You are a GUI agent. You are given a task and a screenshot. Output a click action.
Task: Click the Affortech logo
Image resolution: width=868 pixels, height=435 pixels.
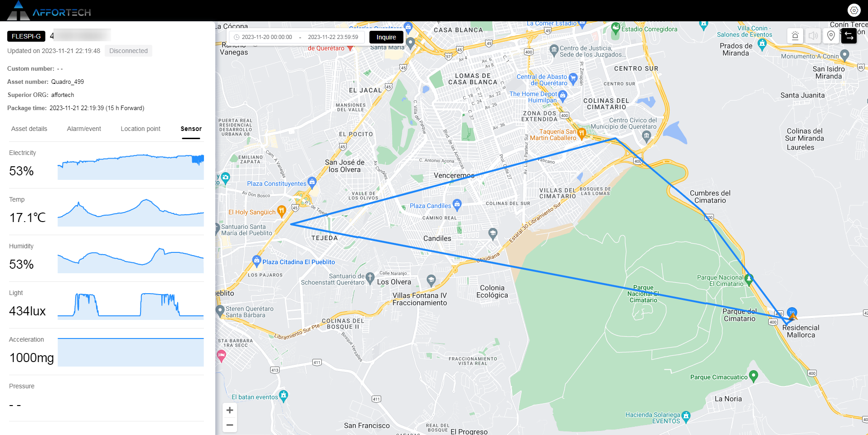coord(49,11)
